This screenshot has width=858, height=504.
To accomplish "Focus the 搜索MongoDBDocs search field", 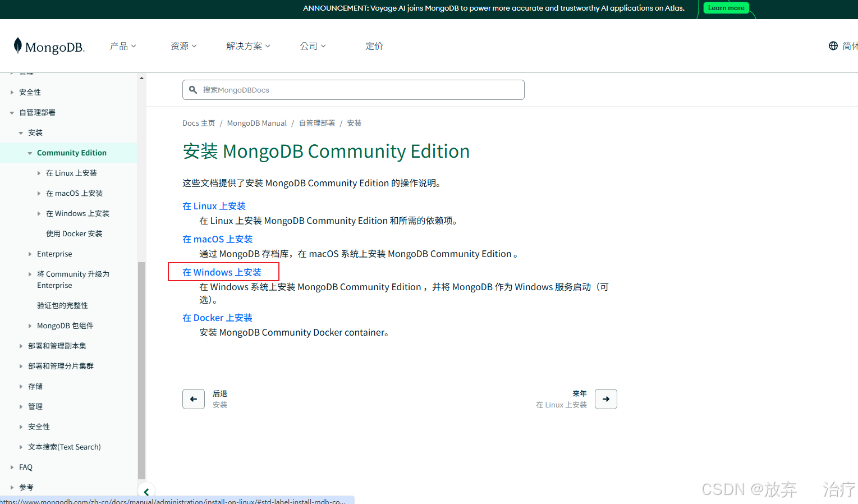I will pos(354,90).
